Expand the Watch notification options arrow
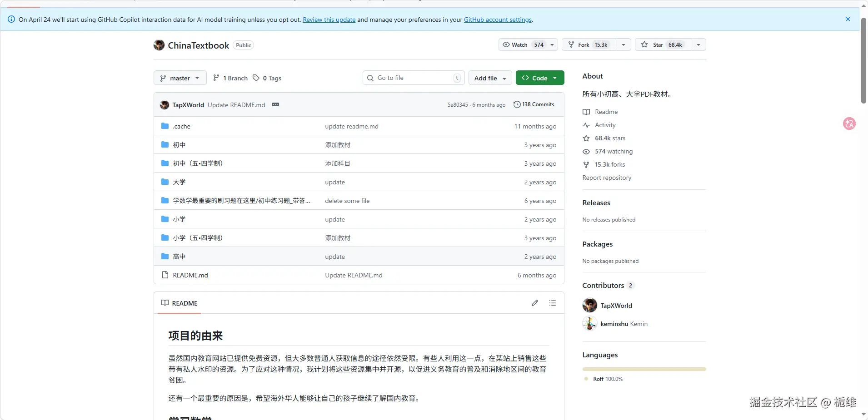This screenshot has height=420, width=868. point(552,44)
